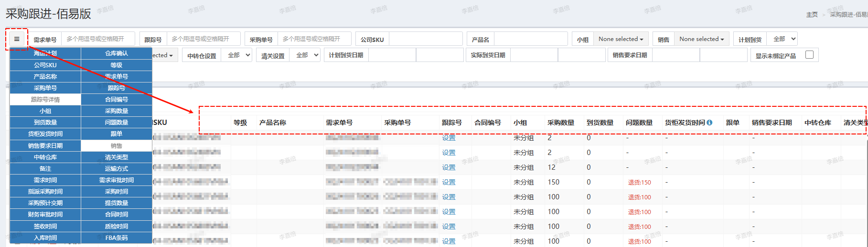Toggle 合同时间 column visibility
The height and width of the screenshot is (247, 868).
[117, 215]
